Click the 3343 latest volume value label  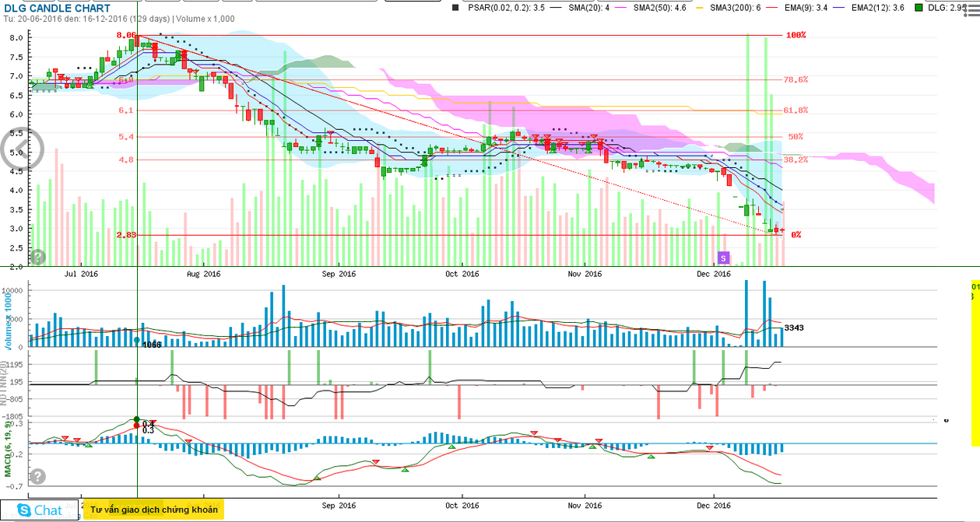click(794, 328)
